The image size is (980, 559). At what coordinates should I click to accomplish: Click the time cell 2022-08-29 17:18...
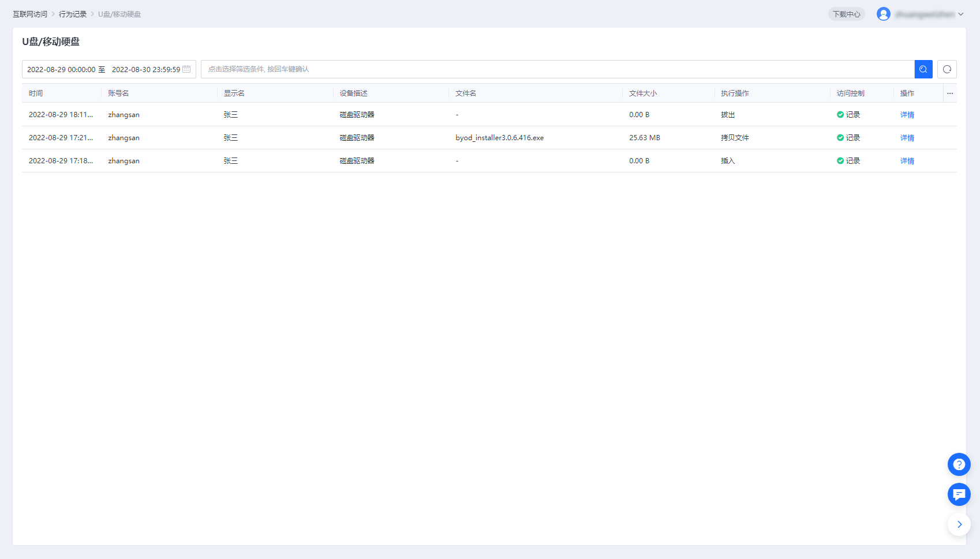tap(61, 161)
